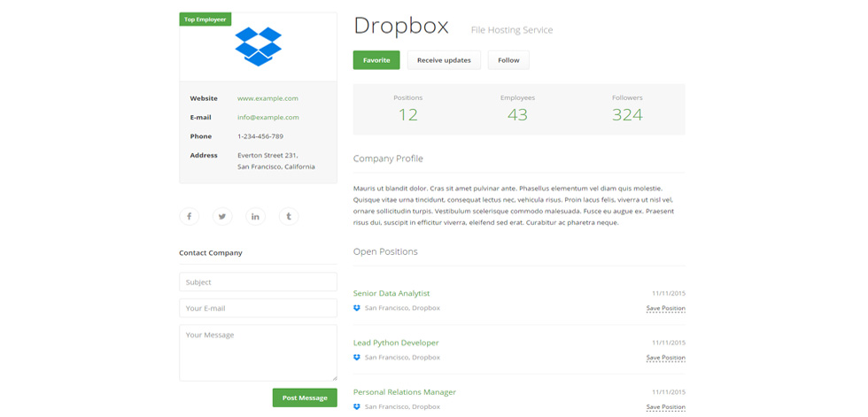
Task: Click Dropbox icon beside Lead Python Developer
Action: tap(356, 358)
